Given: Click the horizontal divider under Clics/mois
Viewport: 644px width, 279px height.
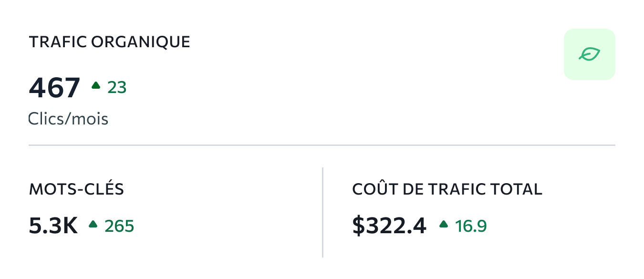Looking at the screenshot, I should click(x=322, y=145).
